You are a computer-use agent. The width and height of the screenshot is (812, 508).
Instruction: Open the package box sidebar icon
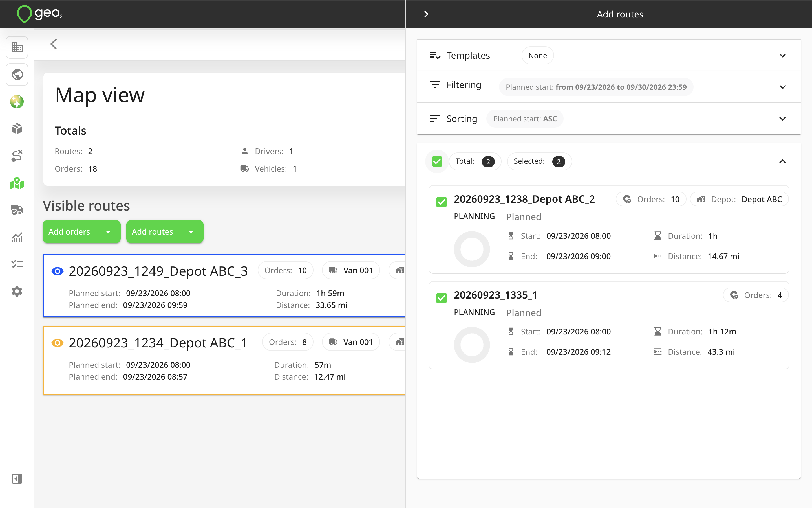17,129
